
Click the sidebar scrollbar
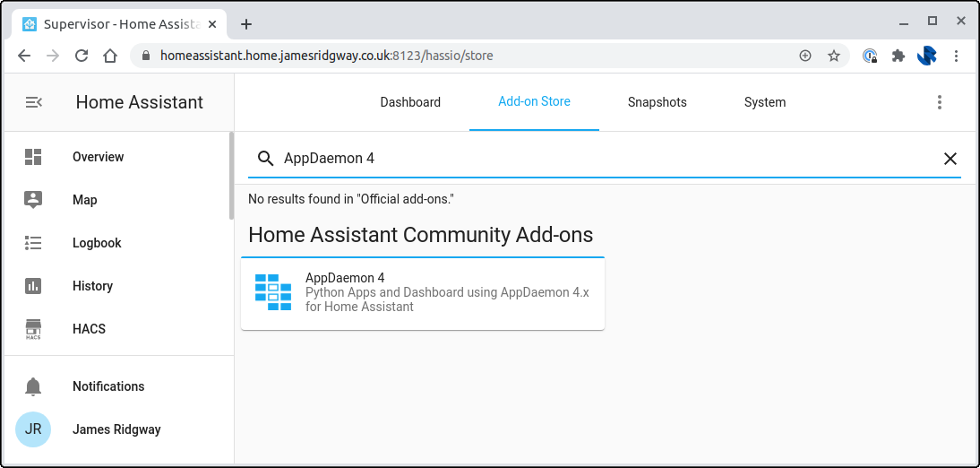pos(231,176)
